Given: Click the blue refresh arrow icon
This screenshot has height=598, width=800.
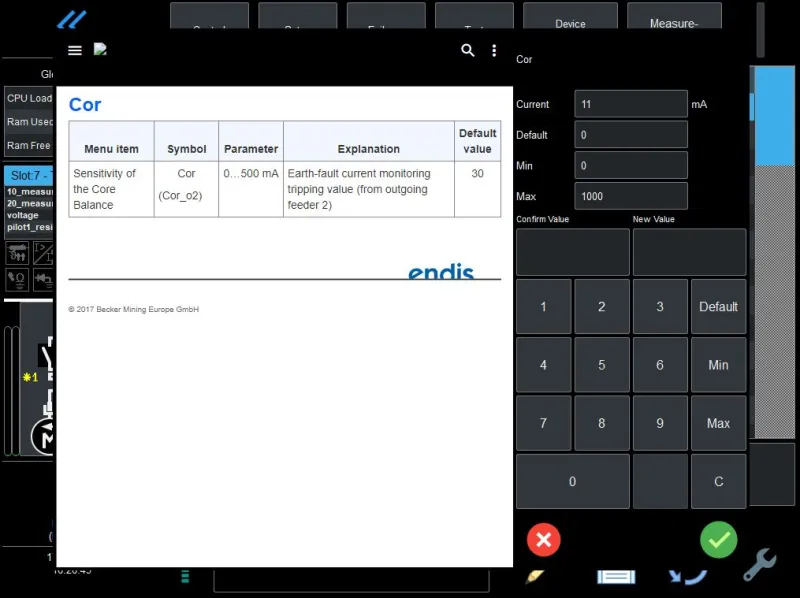Looking at the screenshot, I should (x=687, y=577).
